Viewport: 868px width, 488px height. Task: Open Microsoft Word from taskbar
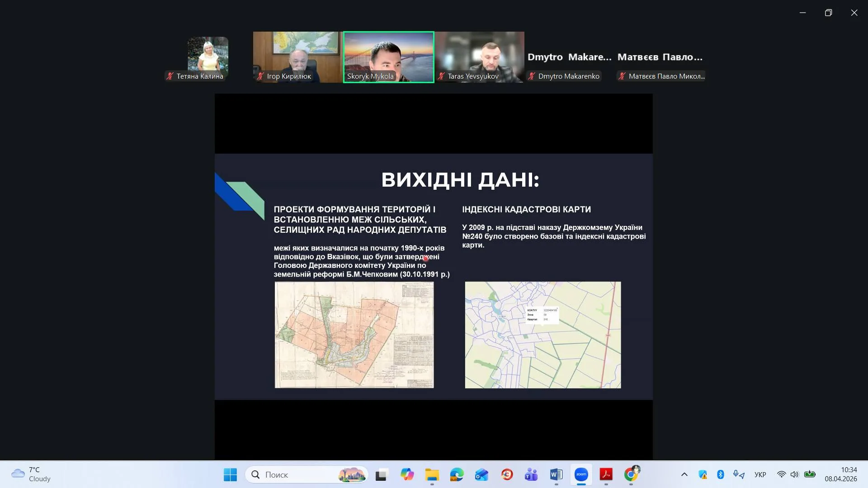[556, 474]
